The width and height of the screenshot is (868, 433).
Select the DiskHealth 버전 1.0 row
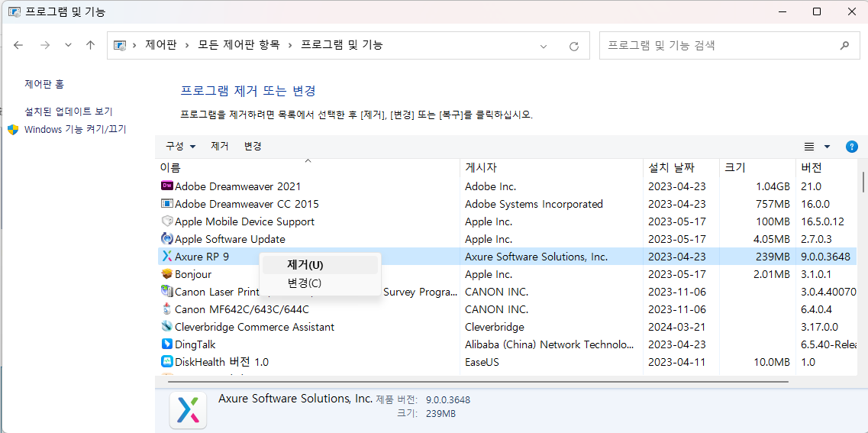pyautogui.click(x=506, y=362)
